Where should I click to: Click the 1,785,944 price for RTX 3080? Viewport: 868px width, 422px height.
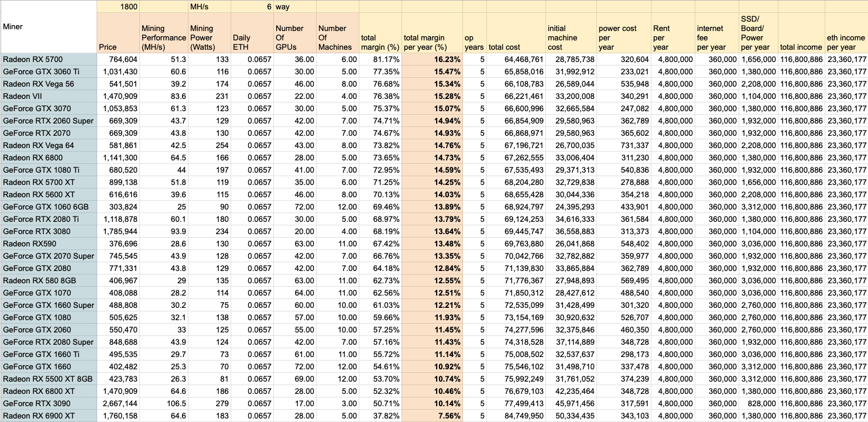pos(118,231)
